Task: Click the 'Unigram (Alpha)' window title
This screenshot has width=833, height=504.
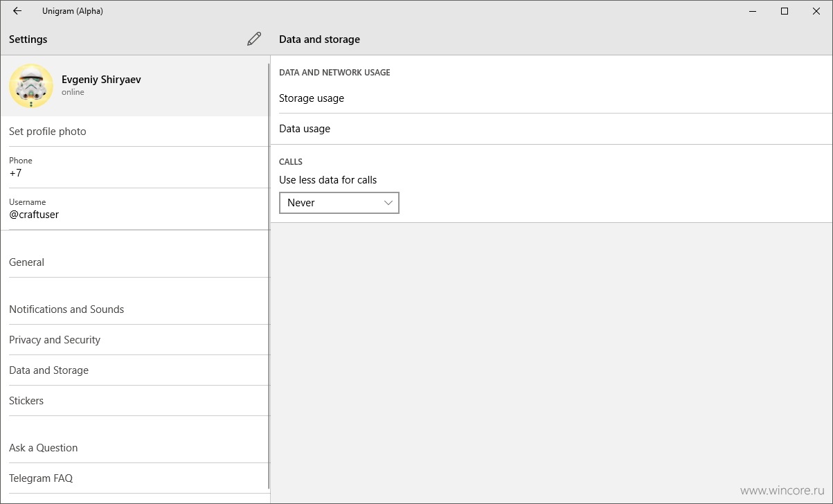Action: click(73, 11)
